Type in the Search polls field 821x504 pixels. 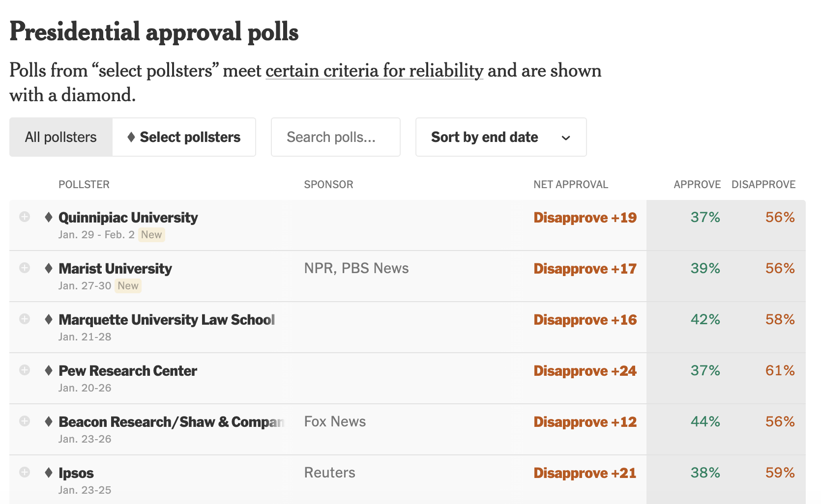tap(335, 137)
